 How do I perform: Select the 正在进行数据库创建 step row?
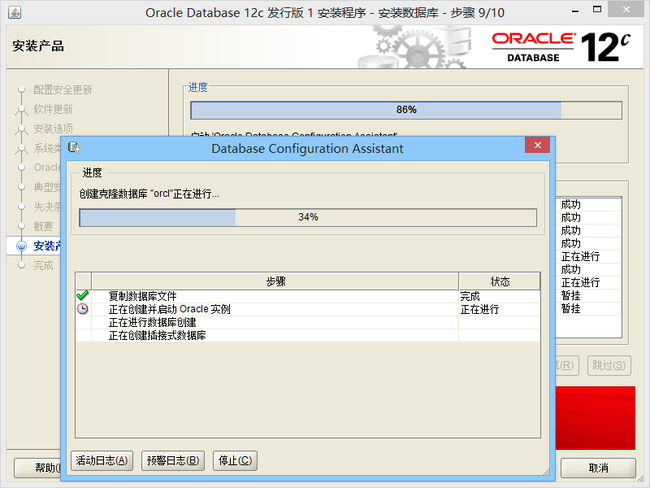pos(308,322)
